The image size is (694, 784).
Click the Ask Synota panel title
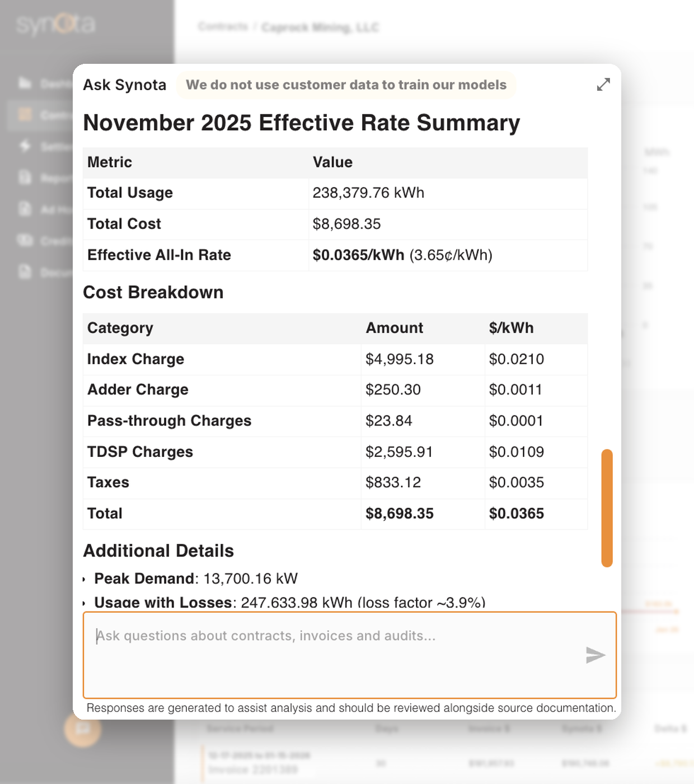point(125,85)
